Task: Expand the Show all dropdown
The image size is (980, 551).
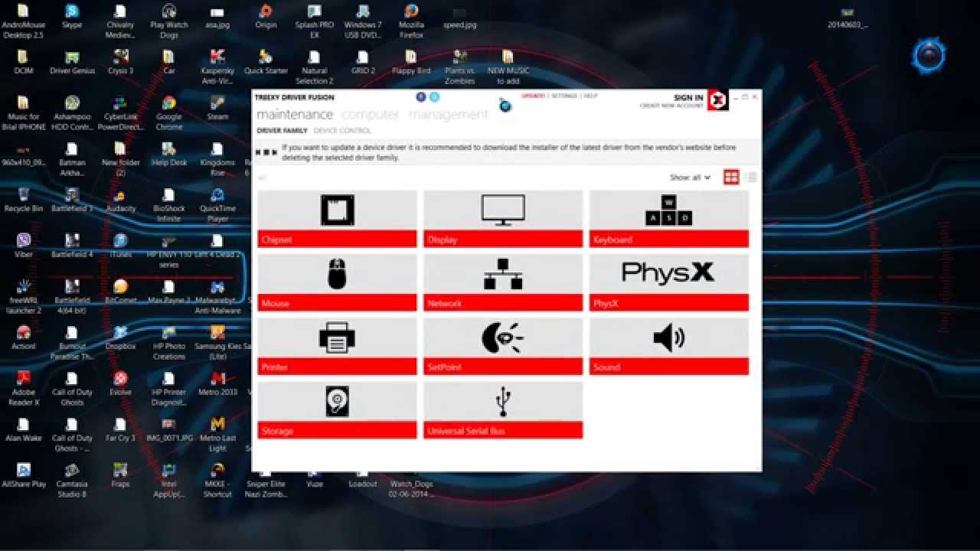Action: point(690,178)
